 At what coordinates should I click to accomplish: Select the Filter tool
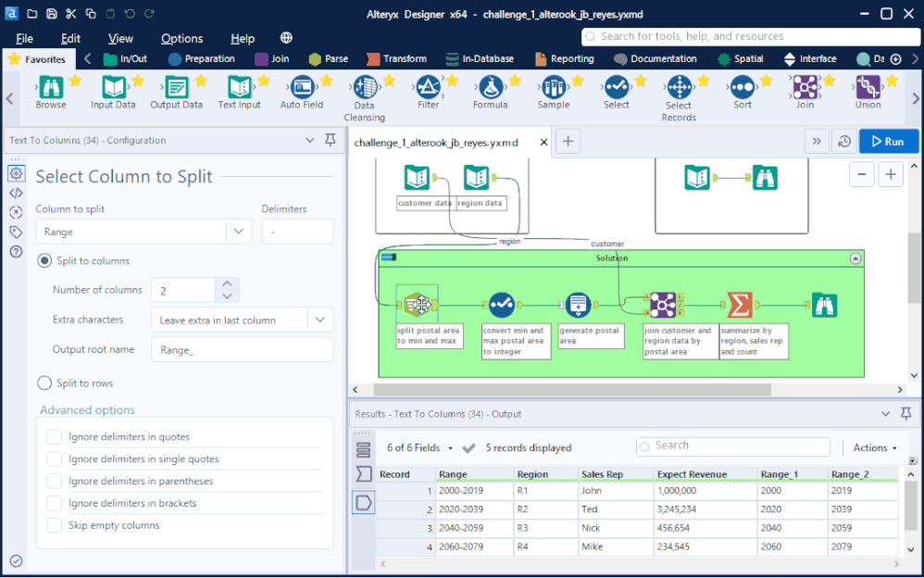click(428, 87)
